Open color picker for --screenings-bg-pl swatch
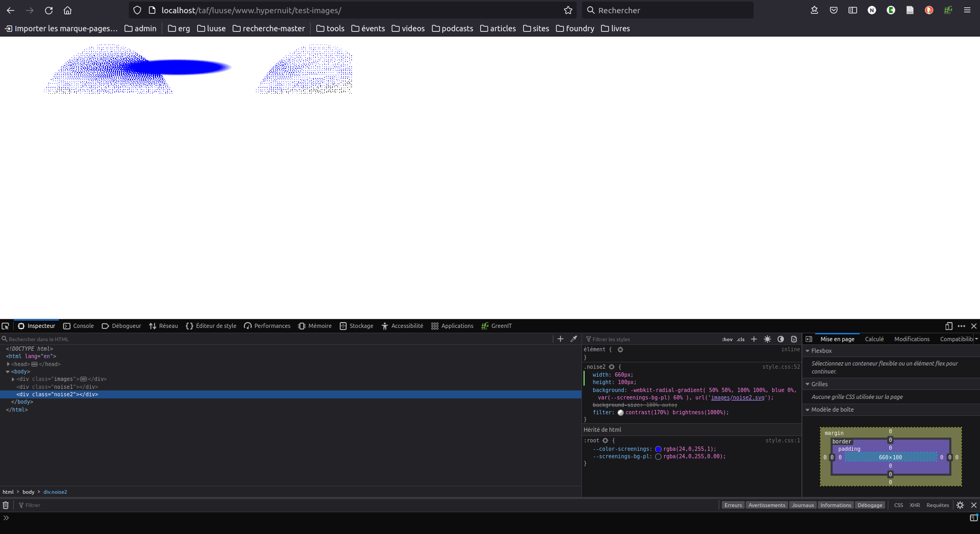 (x=658, y=457)
